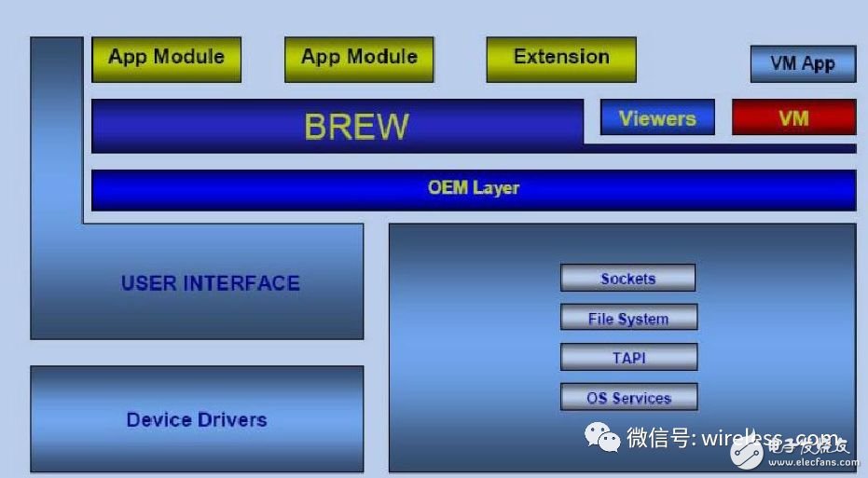Click the yellow Extension box
868x478 pixels.
(561, 60)
